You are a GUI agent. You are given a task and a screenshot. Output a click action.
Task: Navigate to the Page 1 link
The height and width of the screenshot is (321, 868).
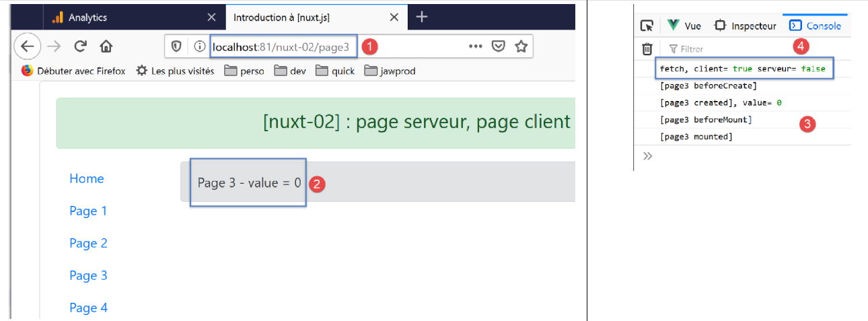[x=88, y=211]
